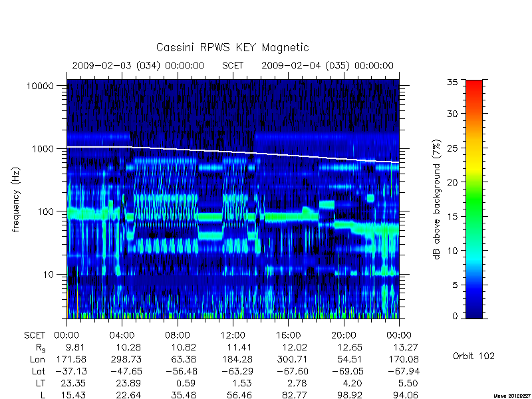The height and width of the screenshot is (399, 532).
Task: Click the L value '82.77'
Action: pyautogui.click(x=294, y=395)
